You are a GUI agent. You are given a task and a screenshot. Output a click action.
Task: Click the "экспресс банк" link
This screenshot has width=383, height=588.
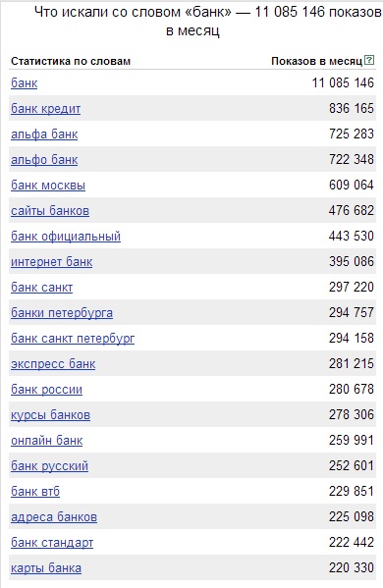(x=53, y=364)
